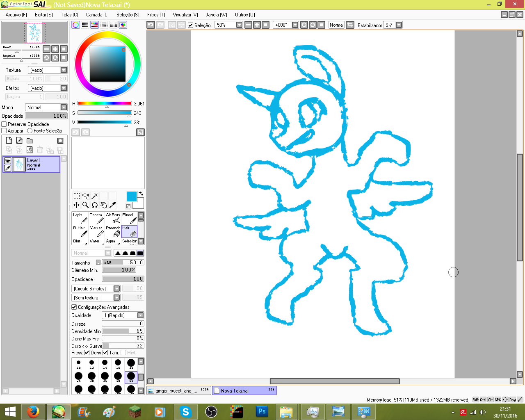Choose the Pincel brush tool
525x420 pixels.
(x=129, y=218)
